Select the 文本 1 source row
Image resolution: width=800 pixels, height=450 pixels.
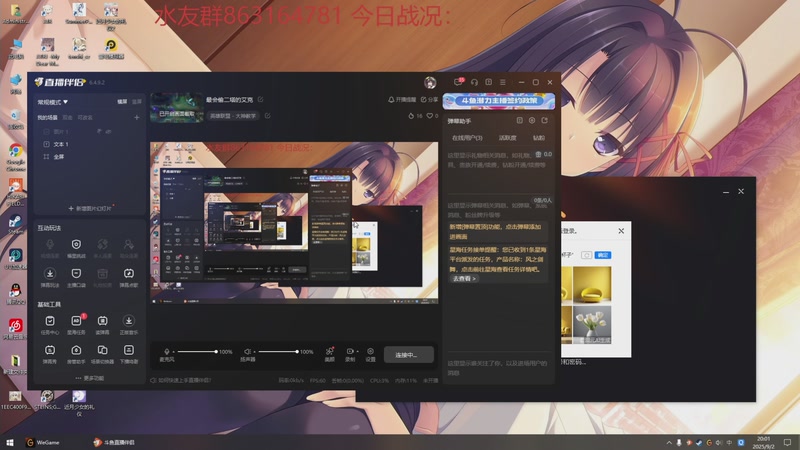point(90,144)
